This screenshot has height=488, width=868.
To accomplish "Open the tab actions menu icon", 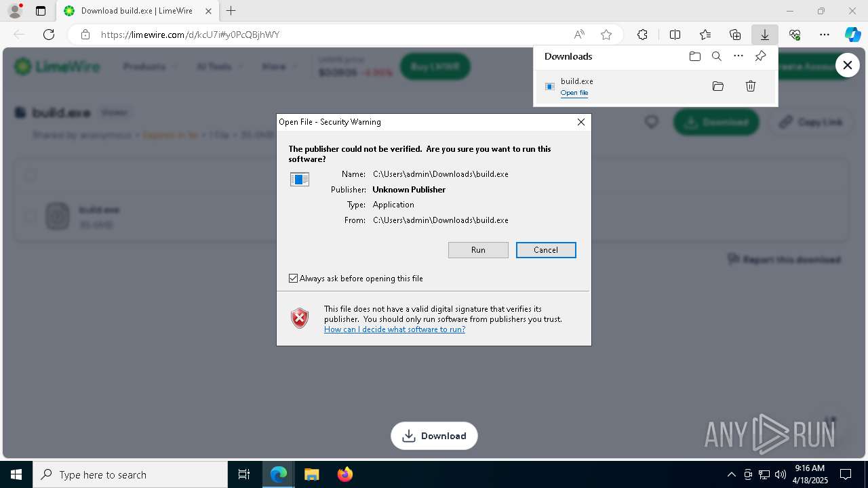I will coord(41,11).
